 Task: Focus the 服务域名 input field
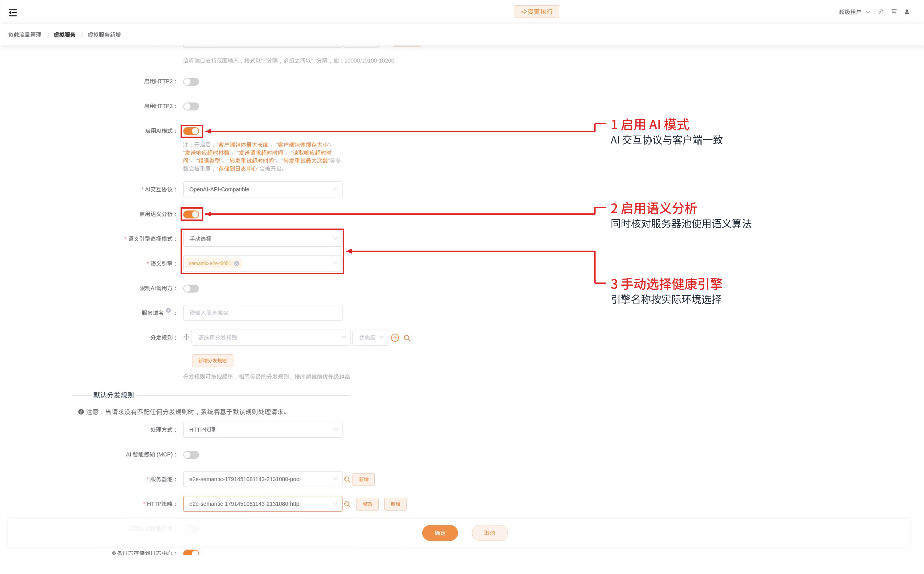point(263,313)
